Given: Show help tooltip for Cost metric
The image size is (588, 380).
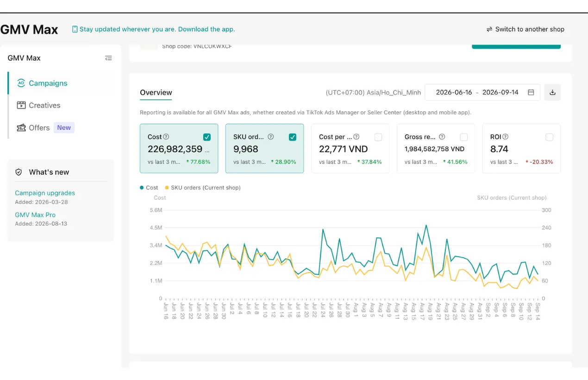Looking at the screenshot, I should coord(166,137).
